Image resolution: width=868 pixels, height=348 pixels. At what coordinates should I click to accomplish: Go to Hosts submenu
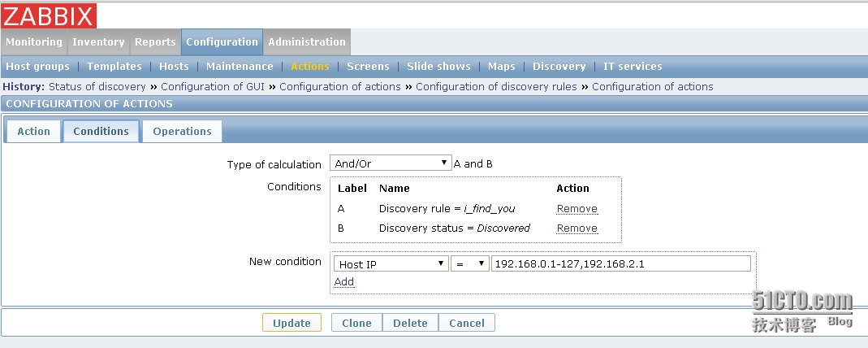pos(174,67)
